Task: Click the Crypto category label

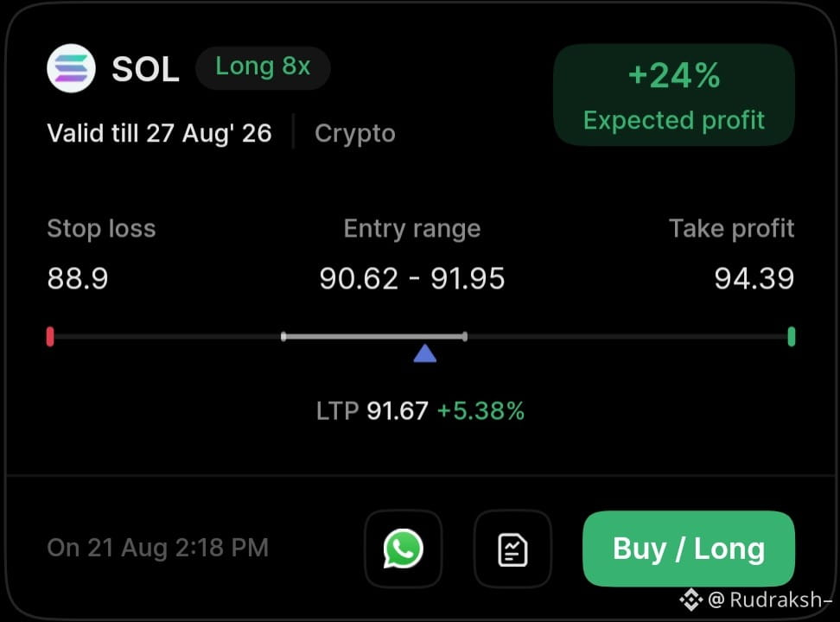Action: [355, 133]
